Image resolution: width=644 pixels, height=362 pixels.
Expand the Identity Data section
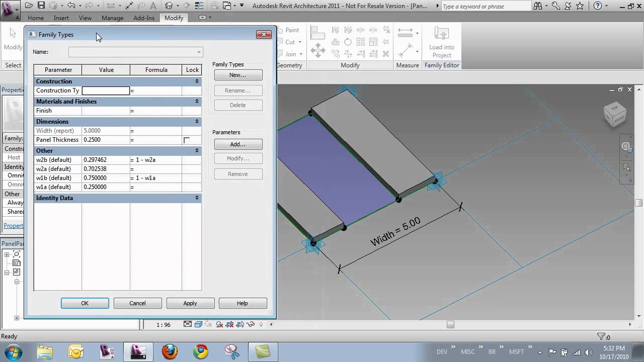click(197, 198)
